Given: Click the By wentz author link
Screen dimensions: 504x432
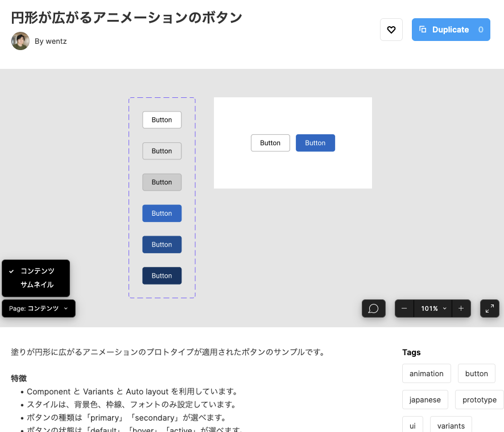Looking at the screenshot, I should click(x=50, y=41).
